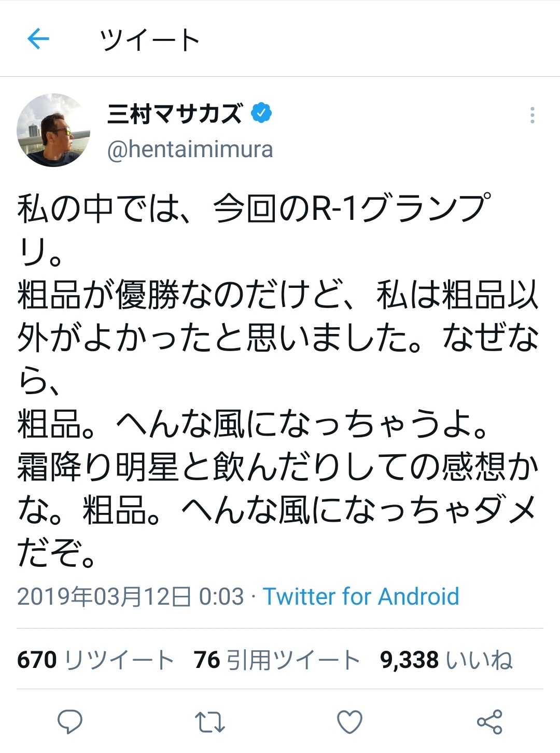See the 9,338 いいね list
The height and width of the screenshot is (753, 560).
(x=446, y=660)
